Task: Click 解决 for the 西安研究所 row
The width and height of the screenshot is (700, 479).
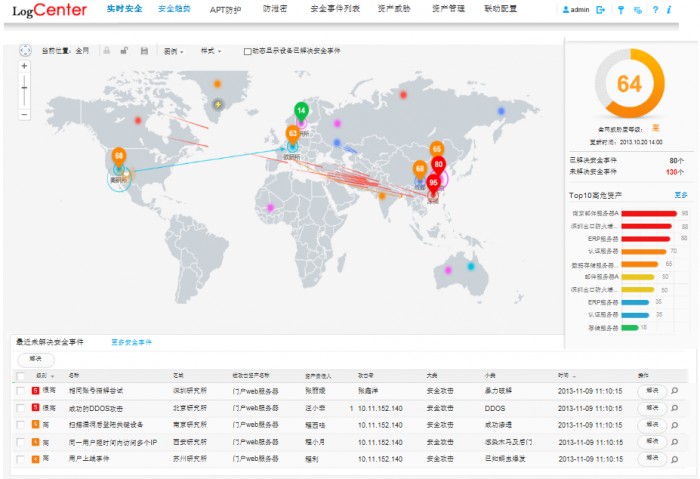Action: (x=652, y=442)
